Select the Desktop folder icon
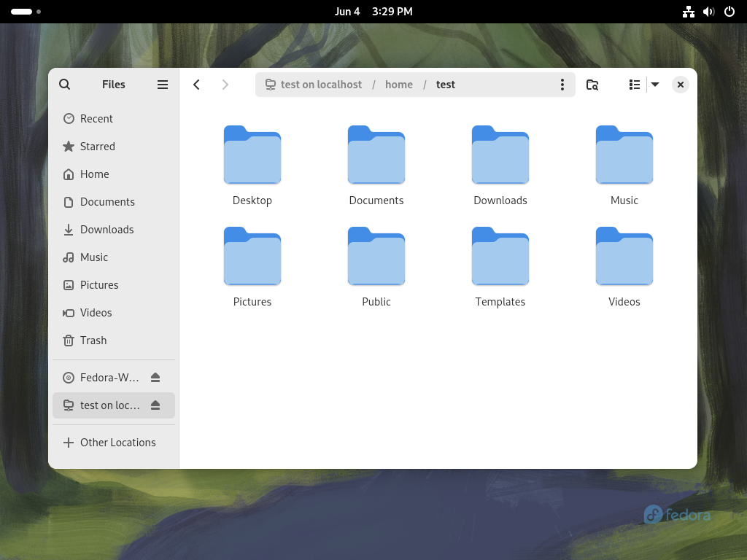747x560 pixels. point(252,155)
